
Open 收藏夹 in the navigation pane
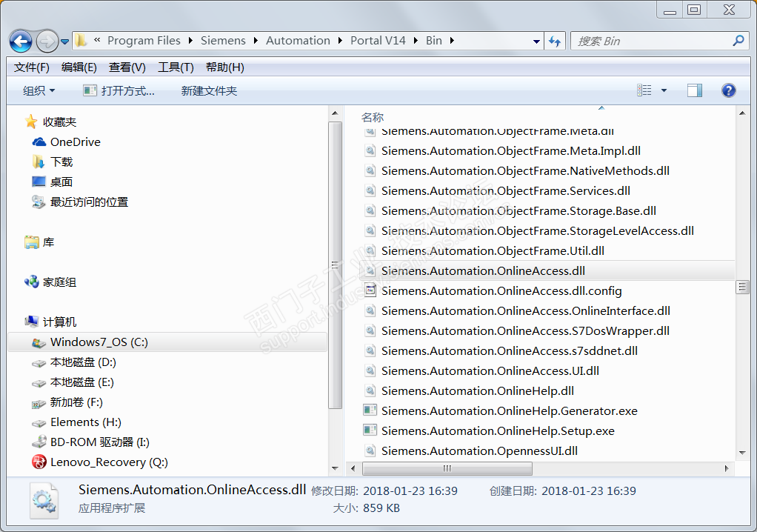click(x=59, y=122)
